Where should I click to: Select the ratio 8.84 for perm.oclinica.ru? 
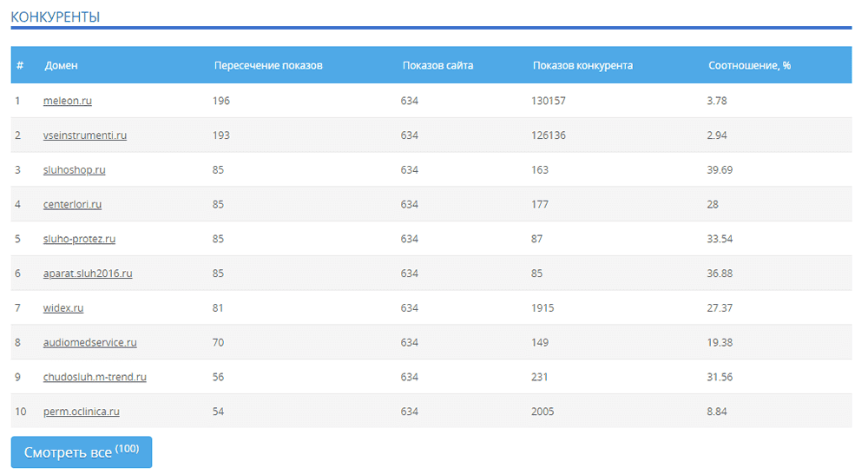(716, 412)
